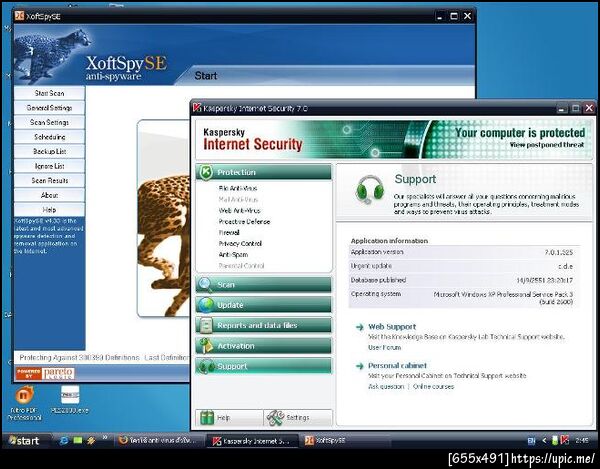Switch to the Firefox taskbar button
The image size is (600, 469).
coord(159,440)
